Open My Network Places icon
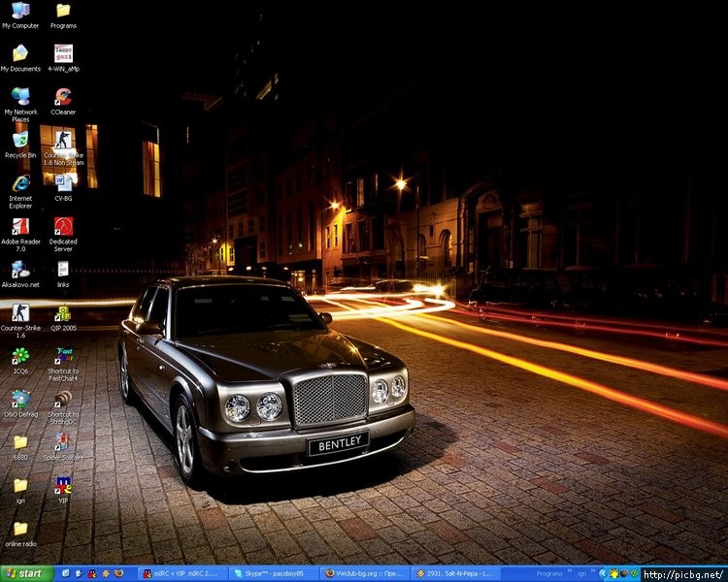728x582 pixels. 20,104
